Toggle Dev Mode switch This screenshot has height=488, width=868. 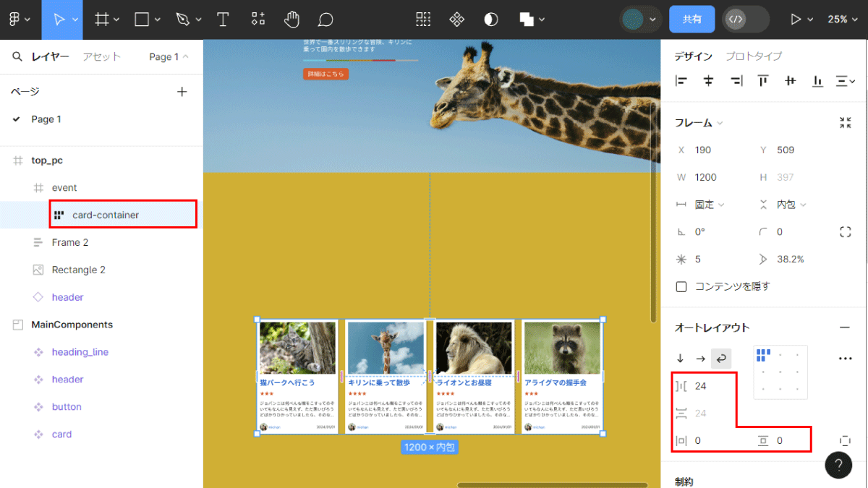[x=746, y=20]
